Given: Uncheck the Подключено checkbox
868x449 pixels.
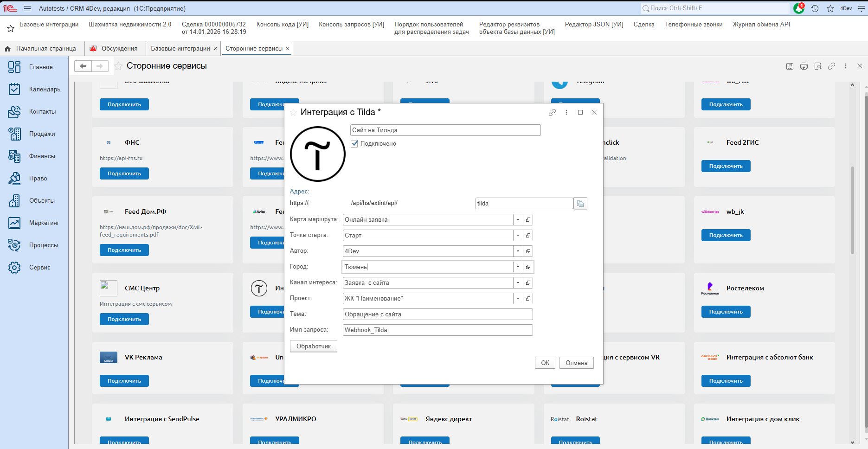Looking at the screenshot, I should (355, 144).
